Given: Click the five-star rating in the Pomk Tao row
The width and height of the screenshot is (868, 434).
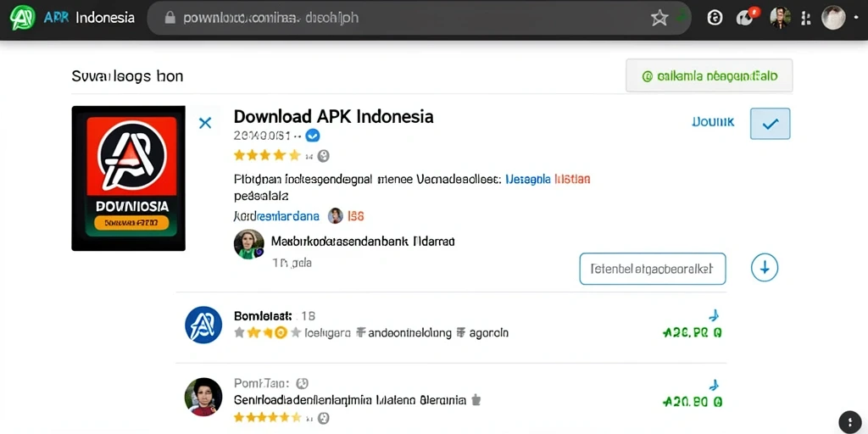Looking at the screenshot, I should [x=268, y=417].
